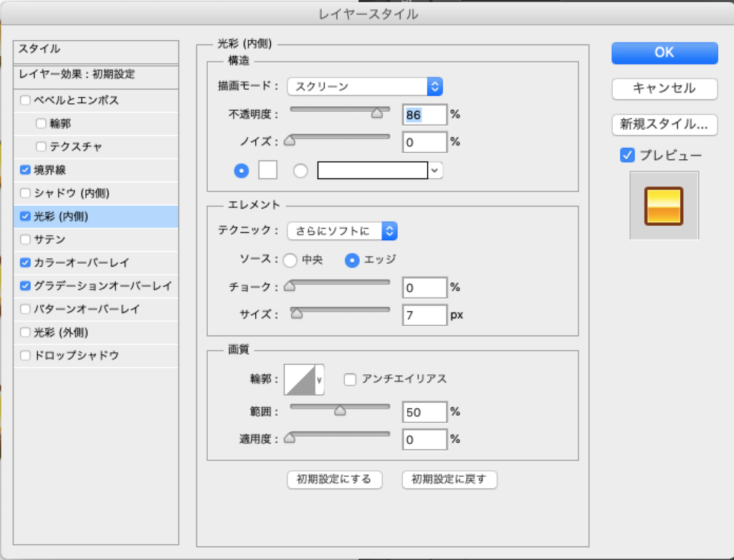Click the 不透明度 slider handle
The height and width of the screenshot is (560, 734).
pyautogui.click(x=377, y=113)
